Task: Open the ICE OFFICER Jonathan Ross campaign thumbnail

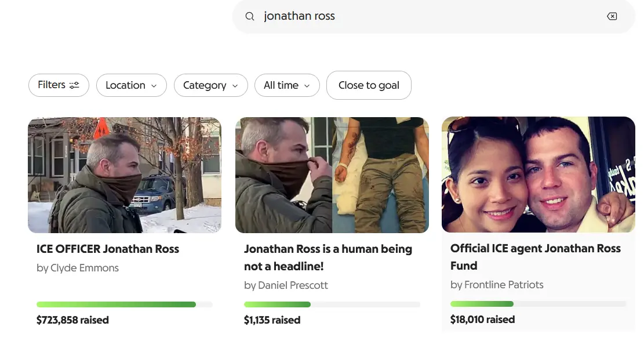Action: (x=125, y=175)
